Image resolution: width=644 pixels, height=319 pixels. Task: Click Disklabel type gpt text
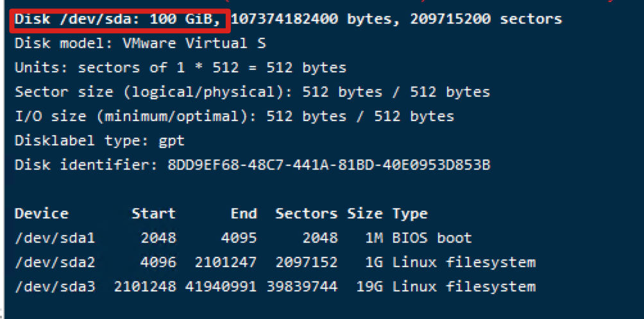coord(99,141)
